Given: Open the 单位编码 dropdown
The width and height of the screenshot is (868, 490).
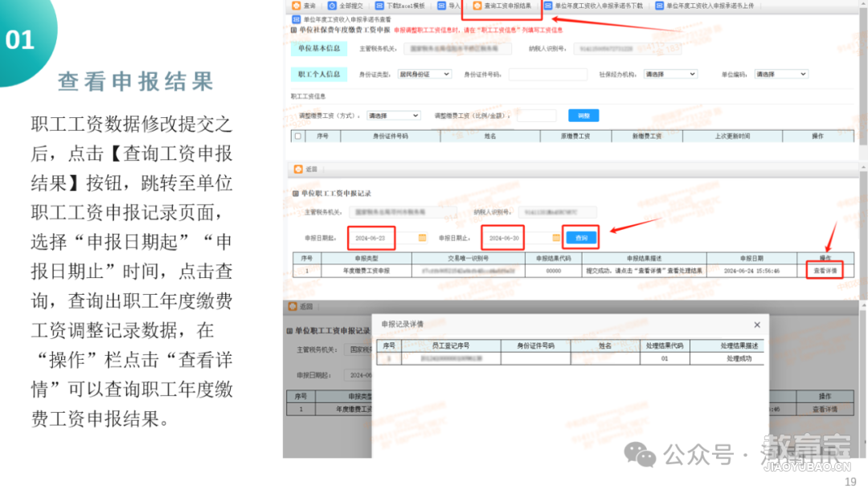Looking at the screenshot, I should click(781, 74).
